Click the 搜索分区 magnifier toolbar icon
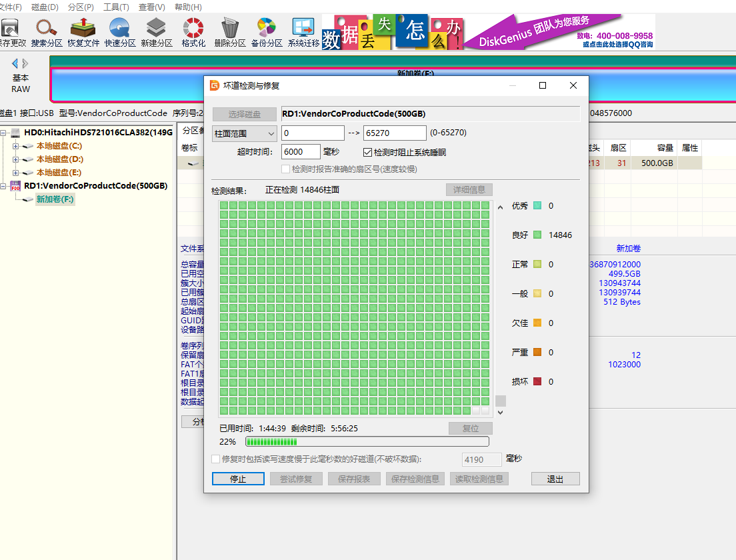This screenshot has width=736, height=560. click(x=47, y=33)
